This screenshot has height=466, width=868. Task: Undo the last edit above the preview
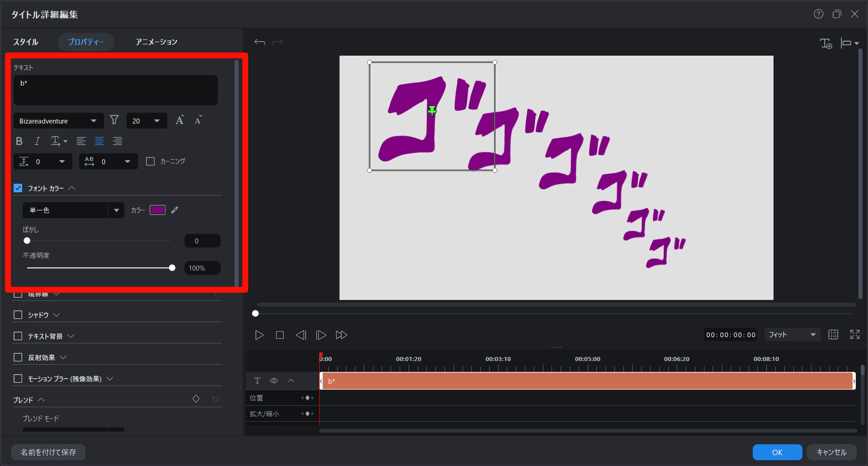click(260, 42)
